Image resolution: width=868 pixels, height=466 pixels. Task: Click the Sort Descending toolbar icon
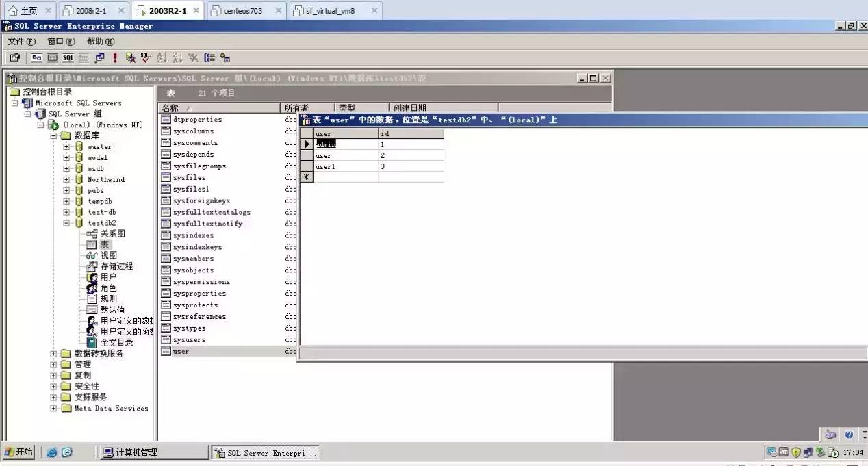(177, 57)
